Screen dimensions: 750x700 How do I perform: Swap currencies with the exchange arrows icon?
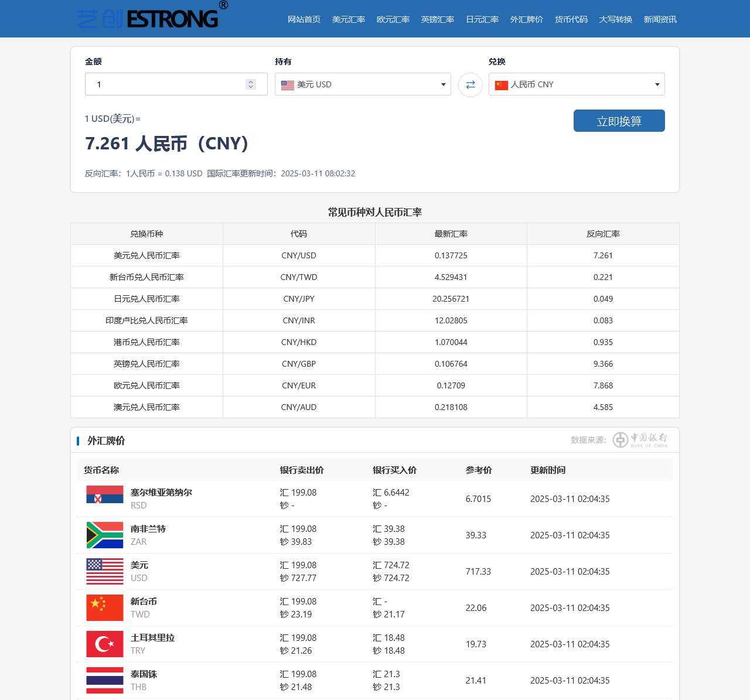coord(470,84)
